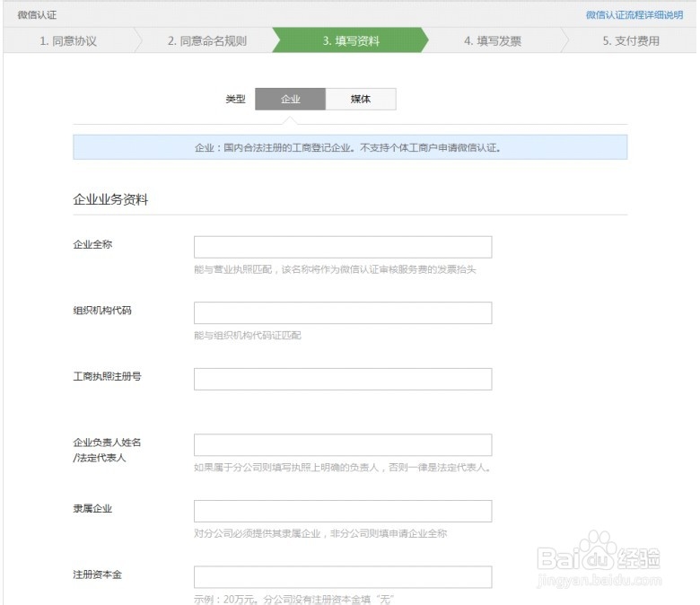Click the 工商执照注册号 field label
The width and height of the screenshot is (700, 605).
point(107,376)
